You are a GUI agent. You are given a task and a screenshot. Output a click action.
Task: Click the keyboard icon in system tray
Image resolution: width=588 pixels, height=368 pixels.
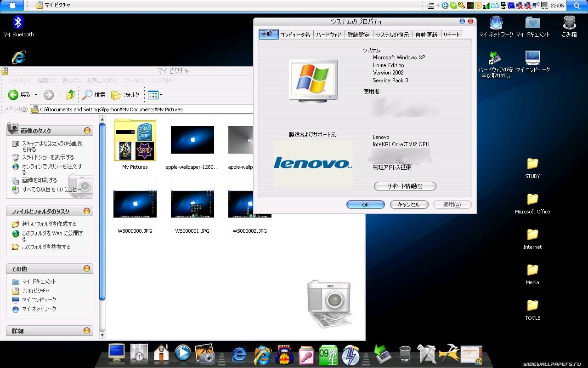(430, 6)
